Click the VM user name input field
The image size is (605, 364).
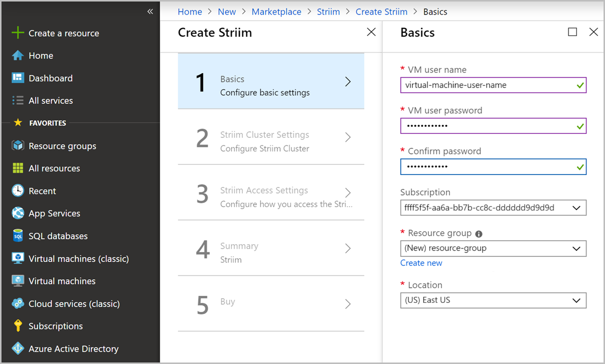tap(493, 85)
